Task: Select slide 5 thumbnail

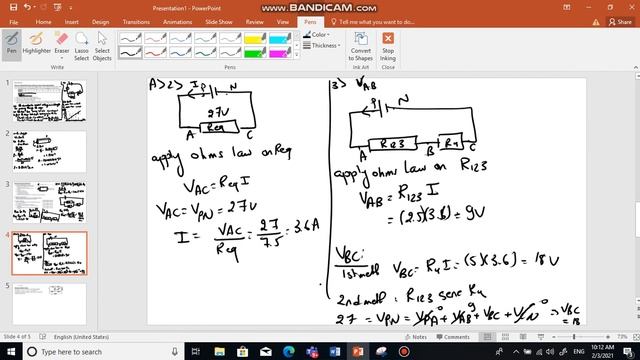Action: click(49, 304)
